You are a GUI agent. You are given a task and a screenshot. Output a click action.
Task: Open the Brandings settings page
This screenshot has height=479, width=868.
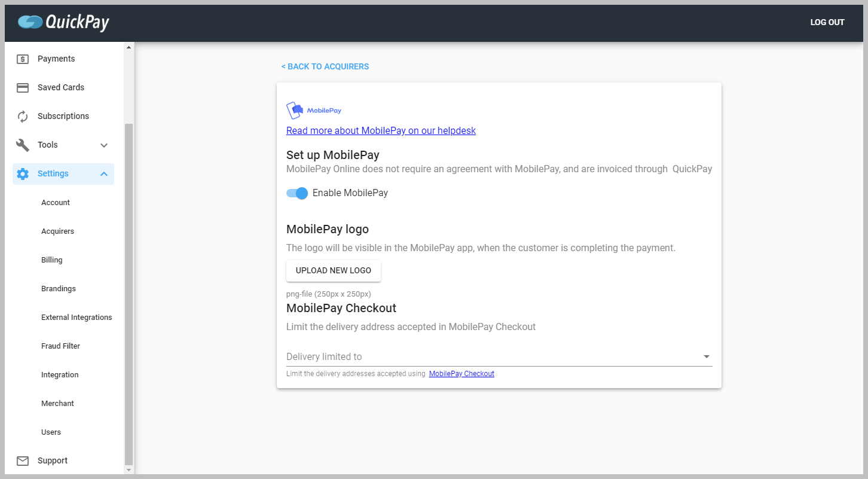coord(59,289)
